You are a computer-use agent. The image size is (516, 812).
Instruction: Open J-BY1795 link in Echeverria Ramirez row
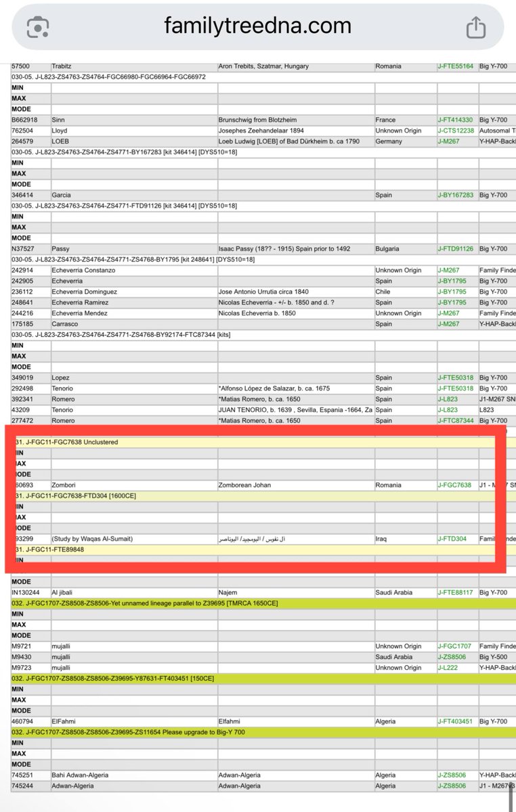[452, 302]
